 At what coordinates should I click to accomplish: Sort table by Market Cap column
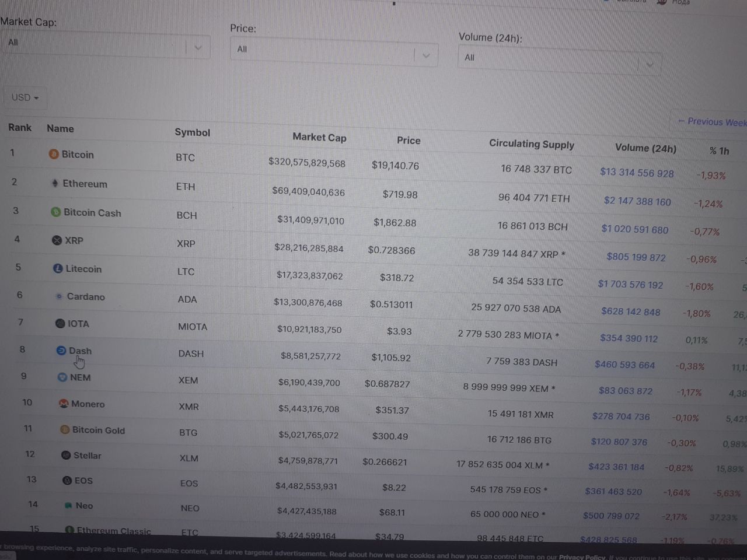[319, 137]
